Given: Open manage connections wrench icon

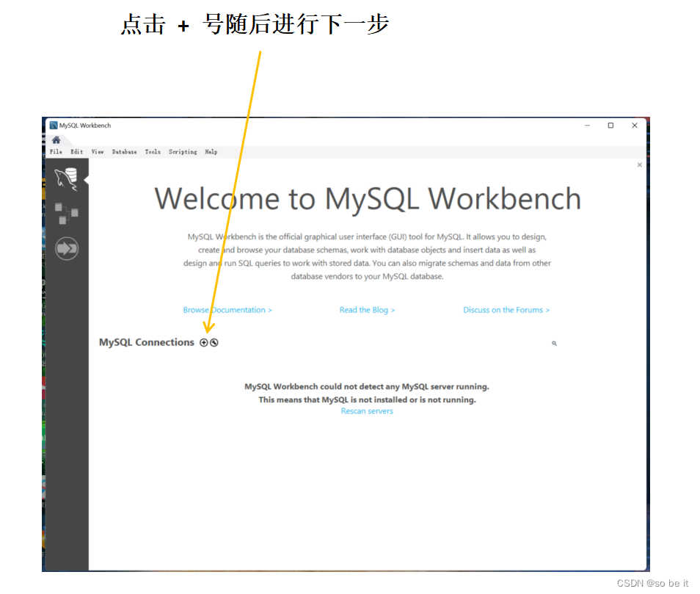Looking at the screenshot, I should click(x=214, y=343).
